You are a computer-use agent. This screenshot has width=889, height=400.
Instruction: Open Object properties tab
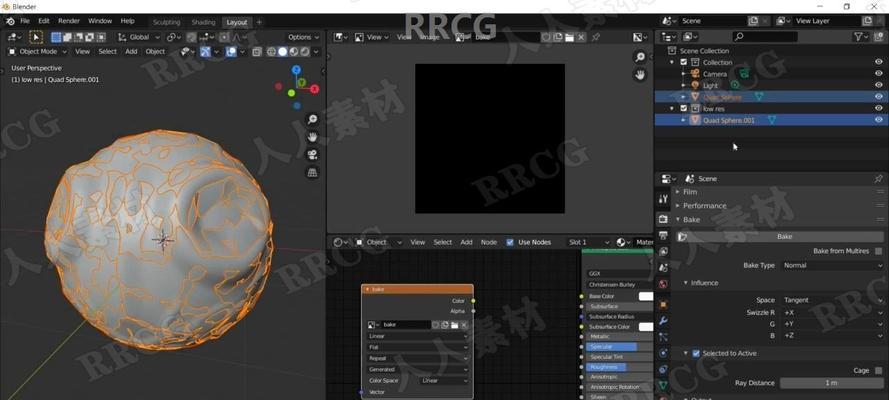(x=663, y=304)
